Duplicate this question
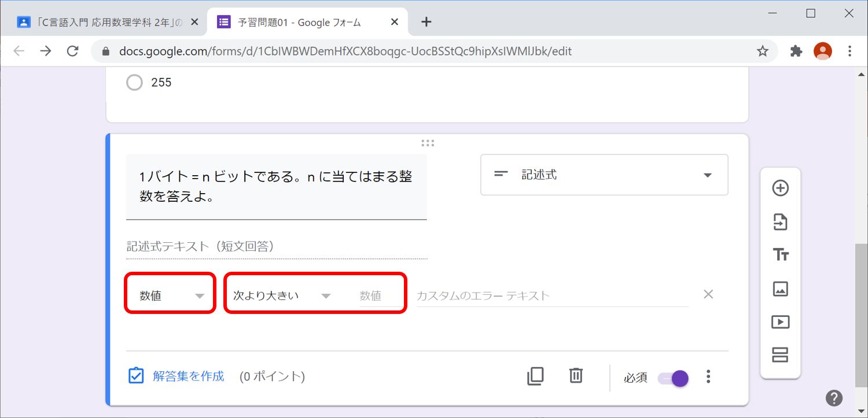Viewport: 868px width, 418px height. tap(535, 376)
